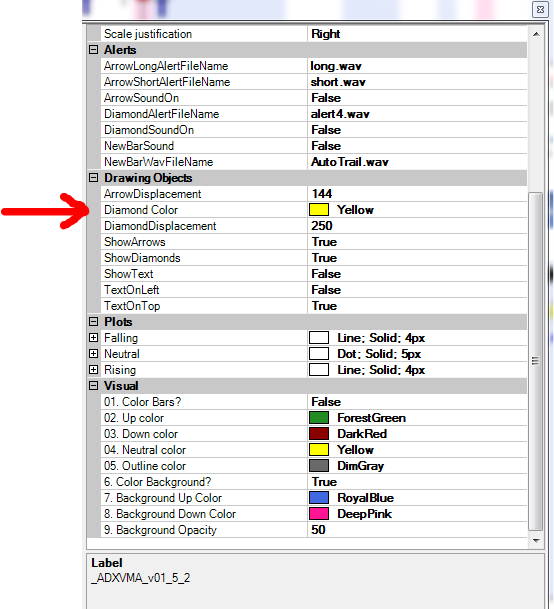
Task: Close the properties window with X button
Action: pos(540,9)
